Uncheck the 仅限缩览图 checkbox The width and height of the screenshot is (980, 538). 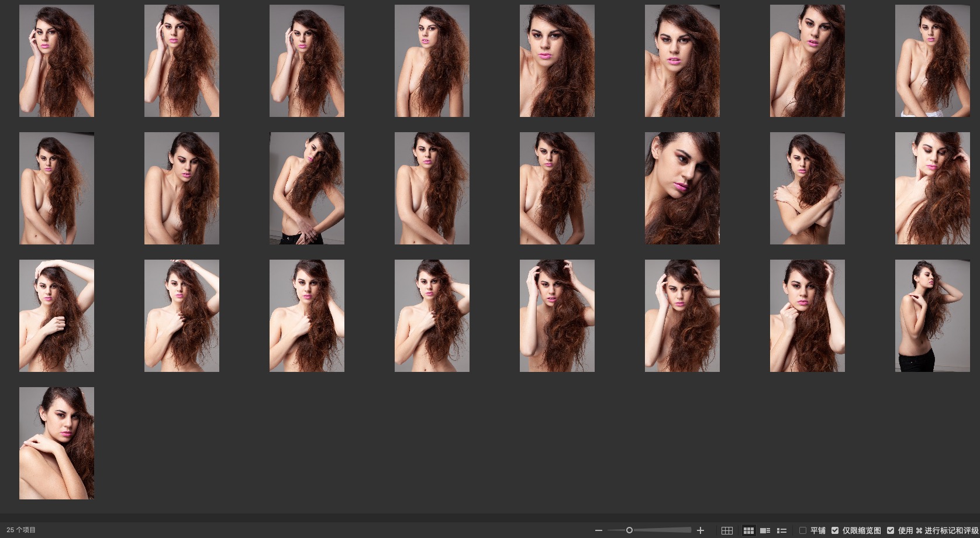pos(835,530)
